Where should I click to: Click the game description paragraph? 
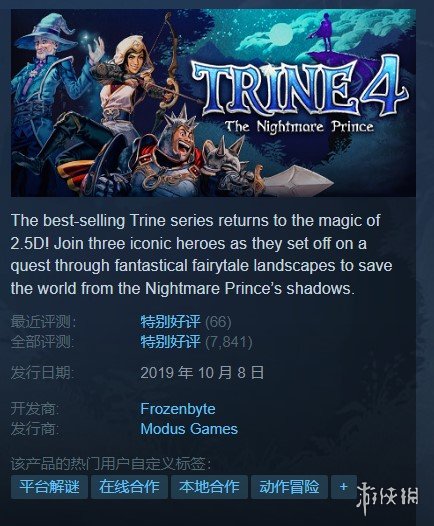point(201,254)
